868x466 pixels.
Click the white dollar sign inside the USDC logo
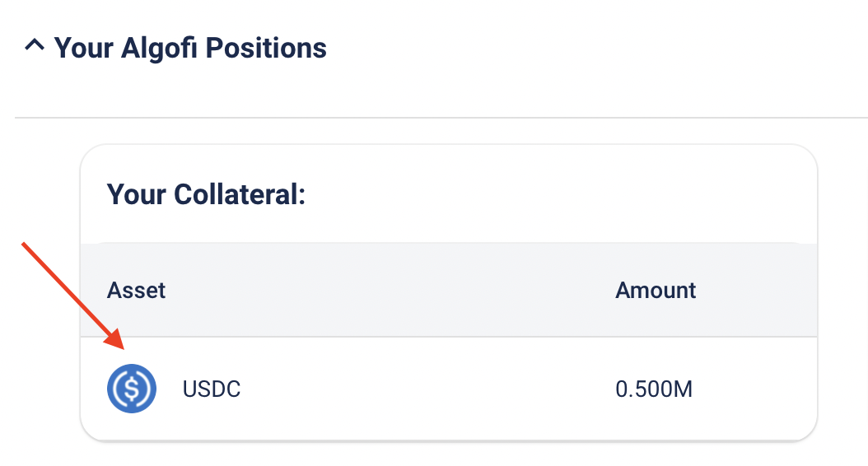pos(132,389)
